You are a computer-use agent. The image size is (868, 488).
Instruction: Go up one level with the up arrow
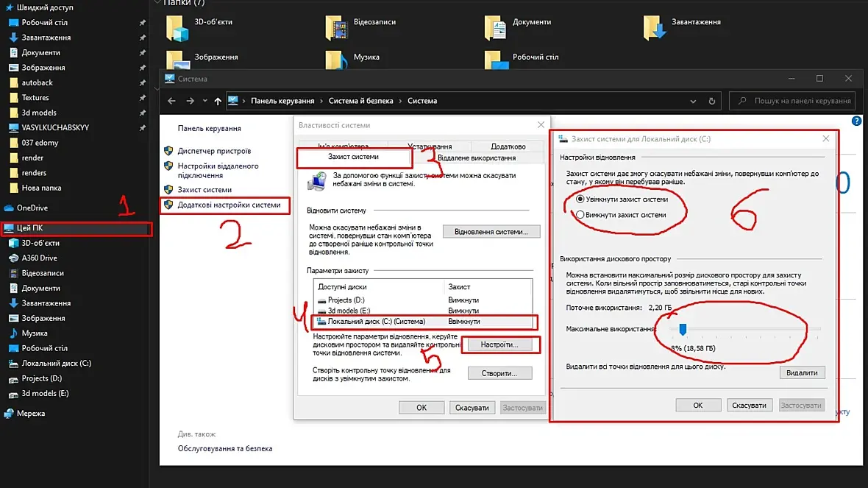tap(218, 101)
